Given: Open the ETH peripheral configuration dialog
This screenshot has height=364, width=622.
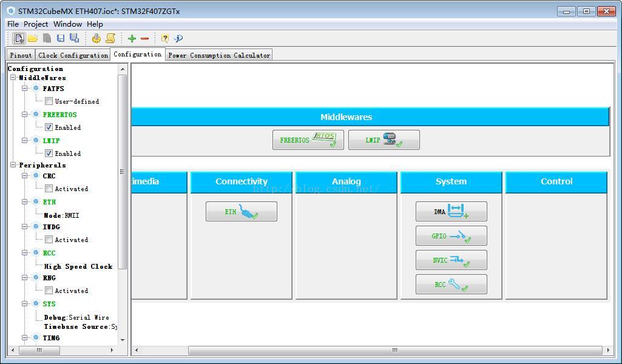Looking at the screenshot, I should pyautogui.click(x=241, y=211).
